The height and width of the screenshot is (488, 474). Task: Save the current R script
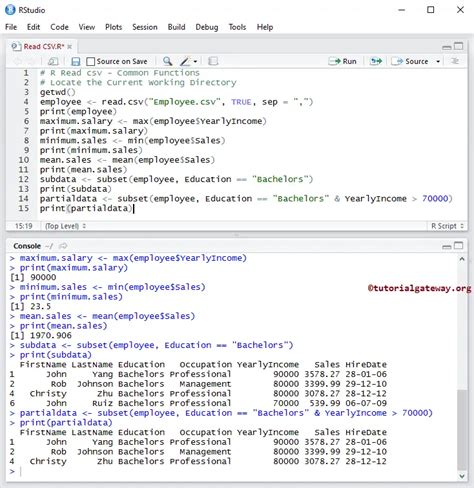76,61
